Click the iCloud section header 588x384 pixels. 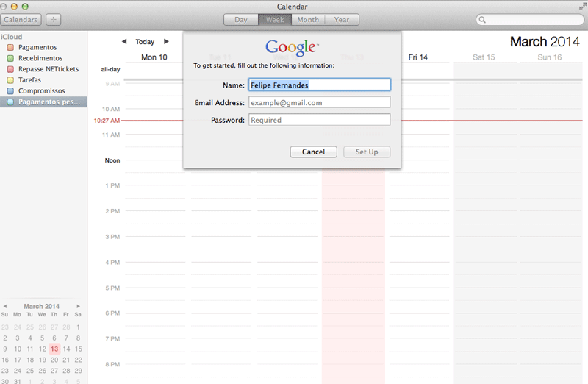(x=12, y=37)
